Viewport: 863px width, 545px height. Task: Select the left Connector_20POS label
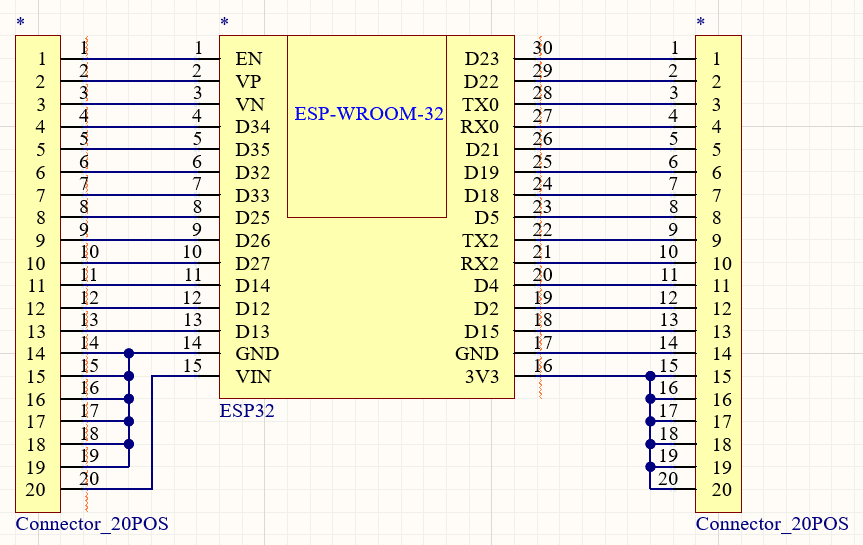coord(91,524)
